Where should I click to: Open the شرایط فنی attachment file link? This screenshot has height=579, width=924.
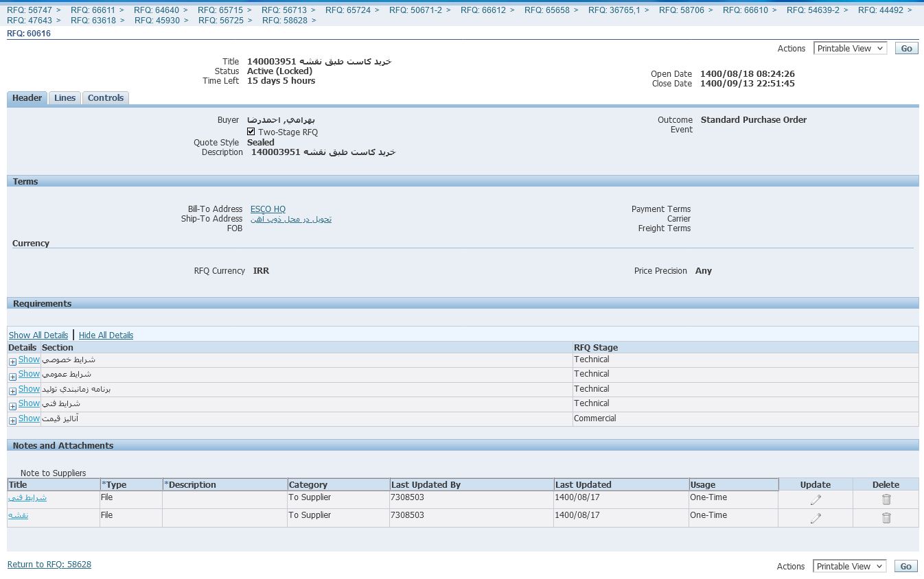point(27,497)
